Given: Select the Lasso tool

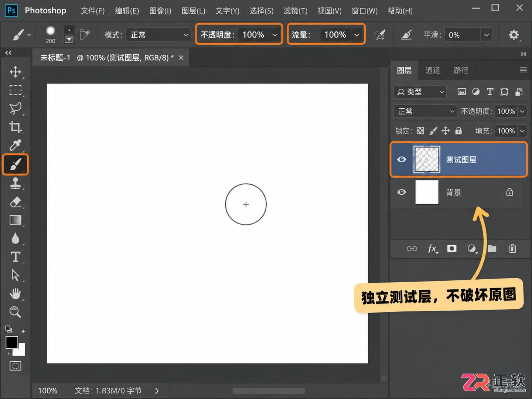Looking at the screenshot, I should coord(15,108).
